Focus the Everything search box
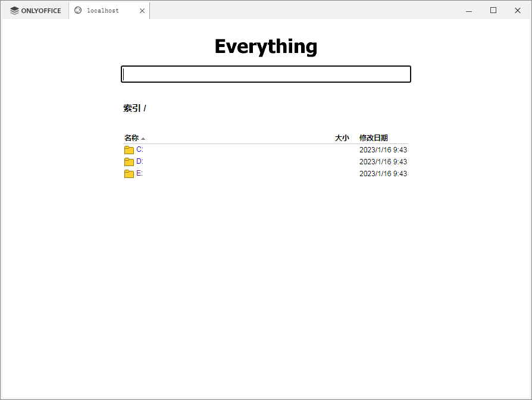 tap(265, 74)
